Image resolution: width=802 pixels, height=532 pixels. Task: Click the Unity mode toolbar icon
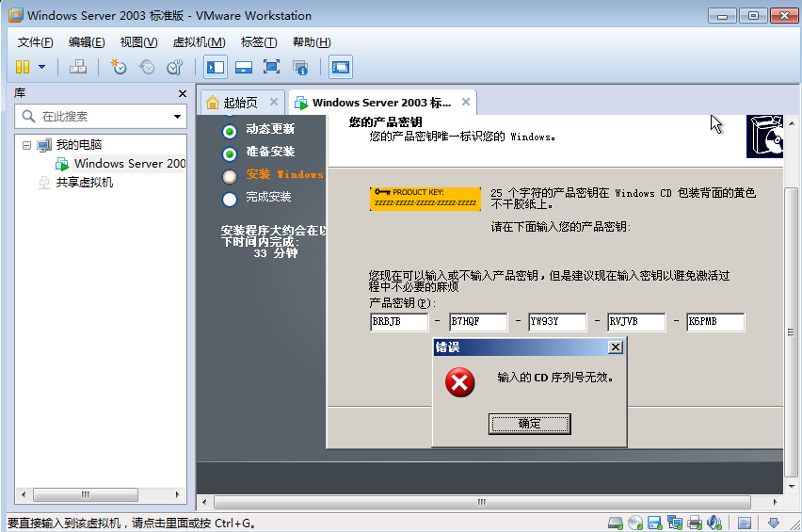click(x=300, y=67)
